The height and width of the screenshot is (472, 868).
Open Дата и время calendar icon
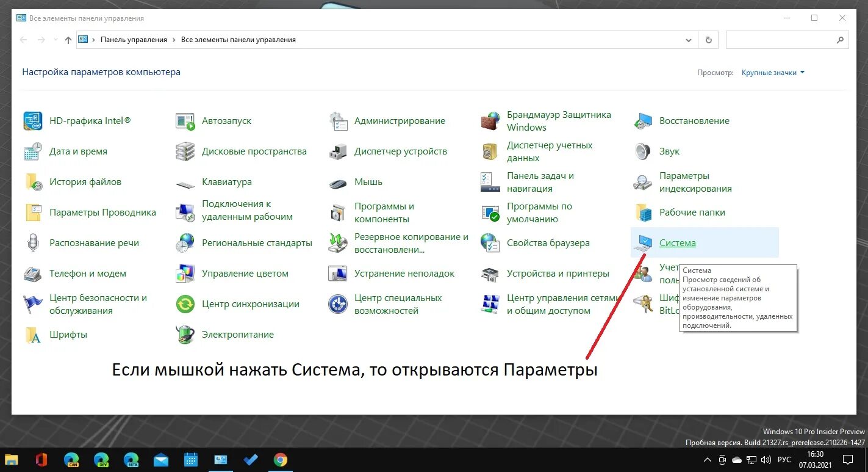tap(33, 151)
